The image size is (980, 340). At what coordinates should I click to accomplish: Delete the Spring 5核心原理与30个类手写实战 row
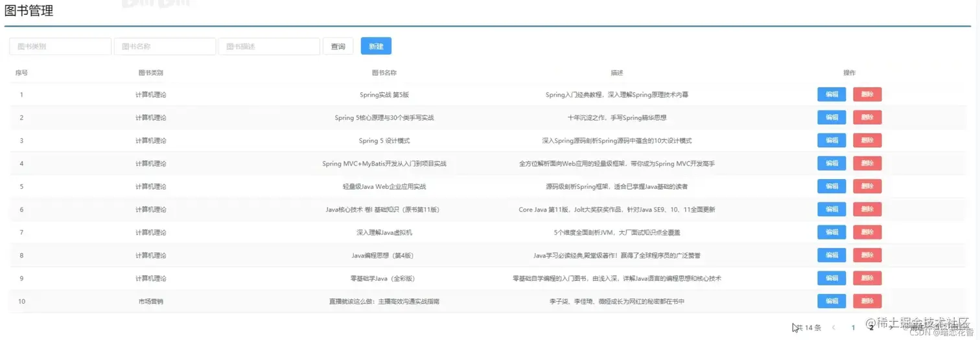pos(867,117)
